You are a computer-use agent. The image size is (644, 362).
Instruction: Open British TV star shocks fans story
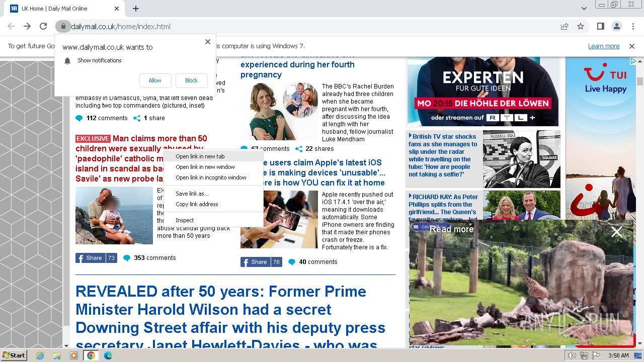coord(443,155)
